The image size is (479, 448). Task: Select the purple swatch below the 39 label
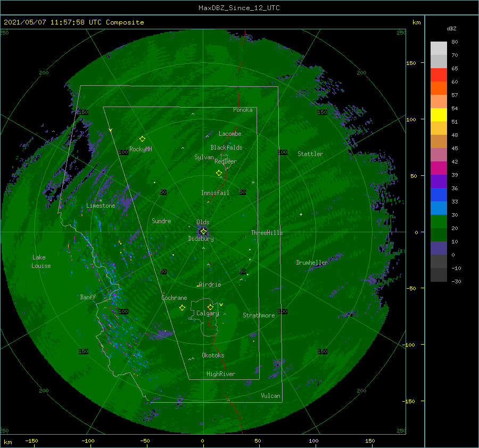[439, 181]
